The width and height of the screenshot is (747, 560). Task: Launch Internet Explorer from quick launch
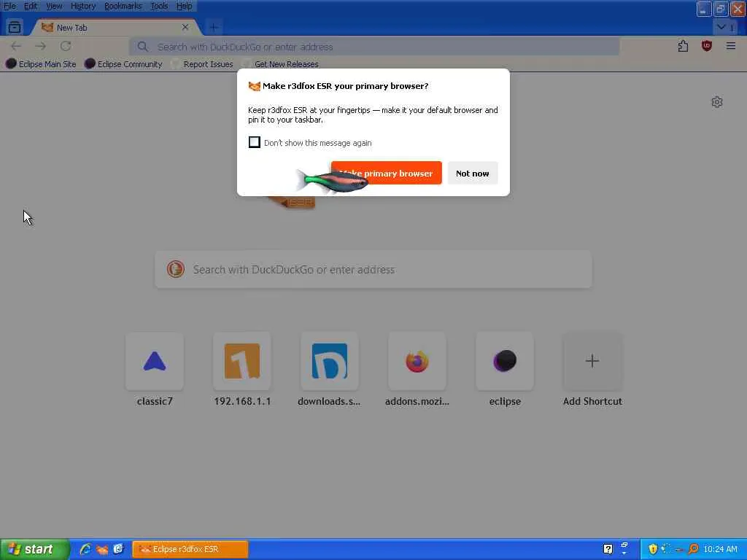tap(85, 549)
